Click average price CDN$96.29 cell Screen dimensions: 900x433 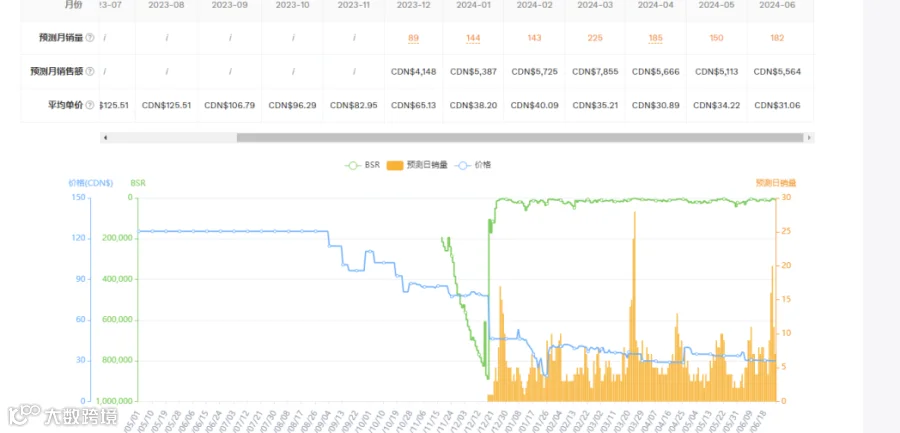293,106
